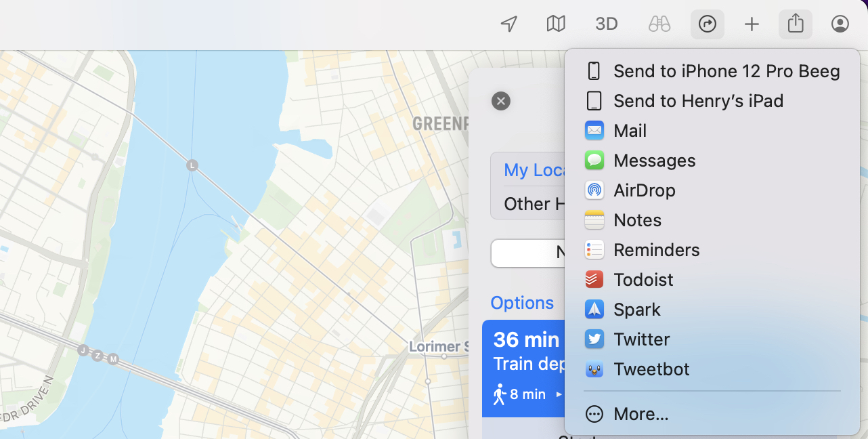Click the plus icon to add pin
868x439 pixels.
pyautogui.click(x=751, y=24)
